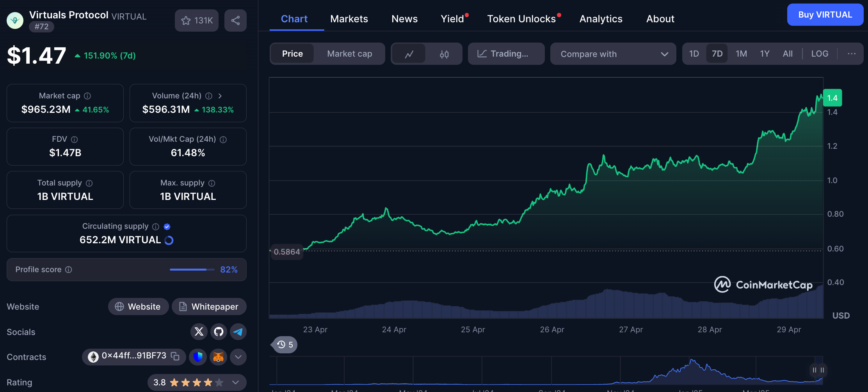This screenshot has height=392, width=868.
Task: Expand the contracts list chevron
Action: tap(238, 357)
